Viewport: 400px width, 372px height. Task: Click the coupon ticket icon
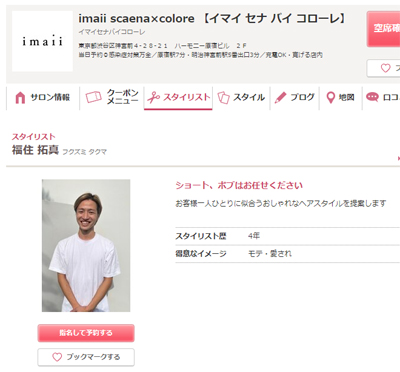pyautogui.click(x=94, y=97)
